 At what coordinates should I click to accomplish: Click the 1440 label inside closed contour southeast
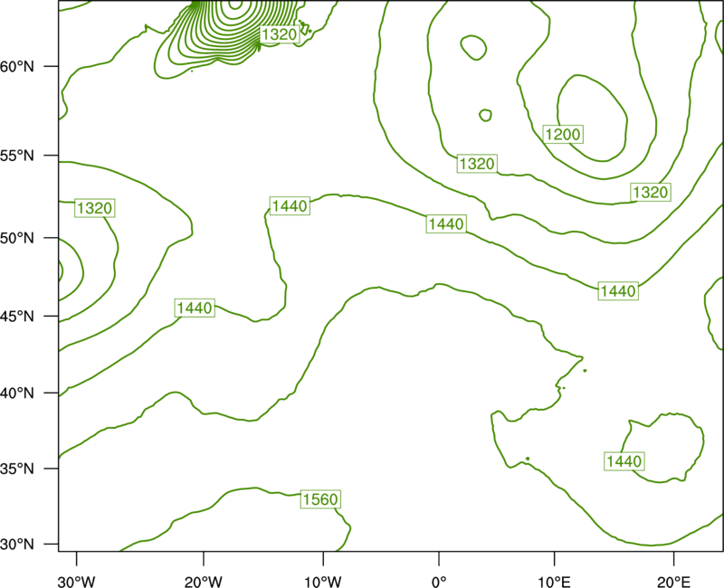tap(624, 461)
